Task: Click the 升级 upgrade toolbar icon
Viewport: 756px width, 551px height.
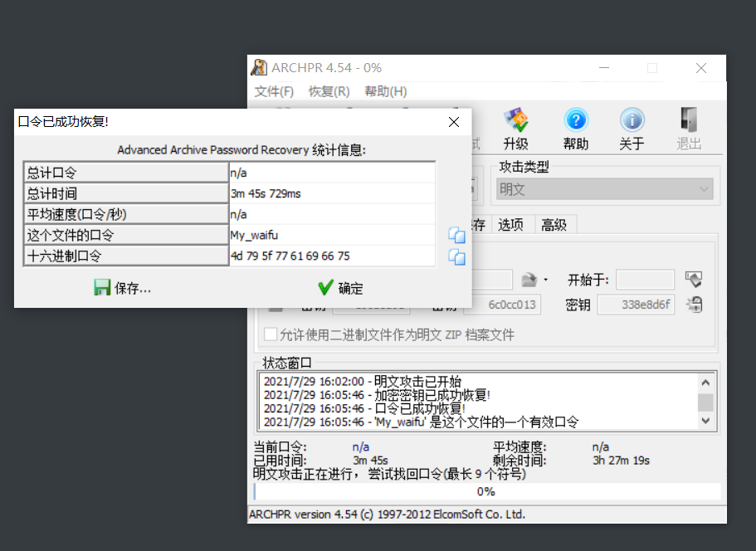Action: pyautogui.click(x=516, y=129)
